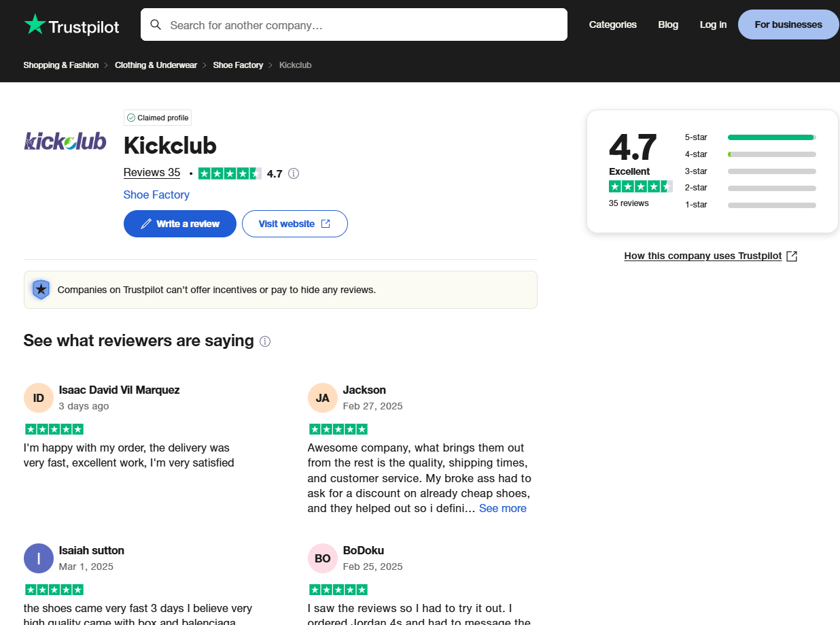This screenshot has height=625, width=840.
Task: Expand Jackson's review with See more
Action: pos(502,508)
